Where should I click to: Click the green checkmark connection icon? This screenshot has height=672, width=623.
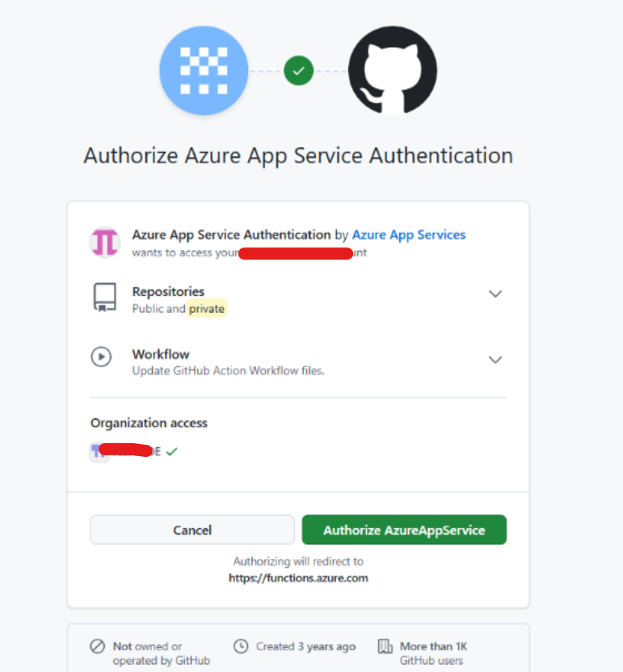tap(298, 70)
